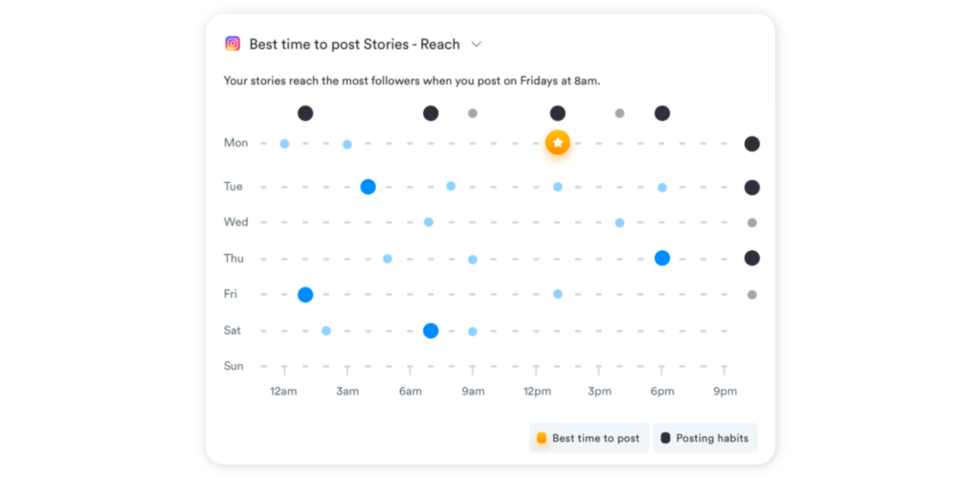Viewport: 980px width, 478px height.
Task: Select the large blue dot on the Fri row
Action: click(x=305, y=295)
